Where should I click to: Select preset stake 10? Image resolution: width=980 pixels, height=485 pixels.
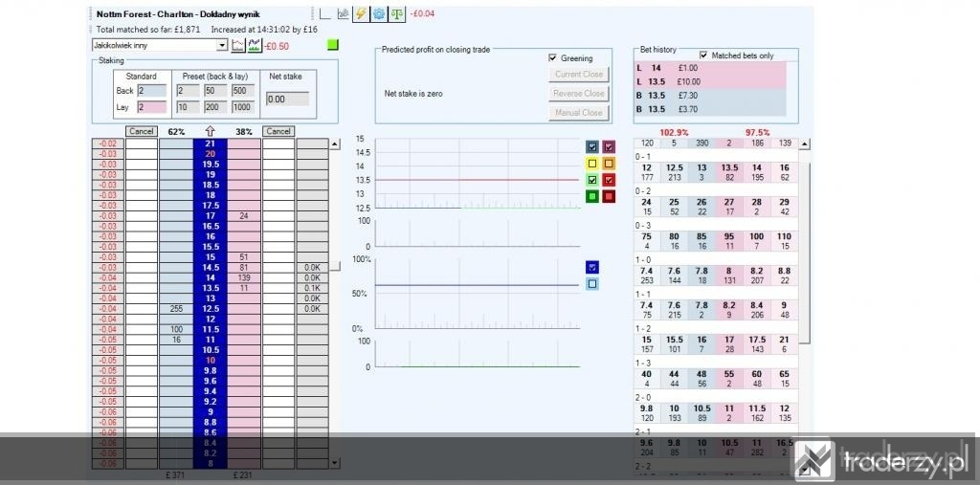[189, 107]
